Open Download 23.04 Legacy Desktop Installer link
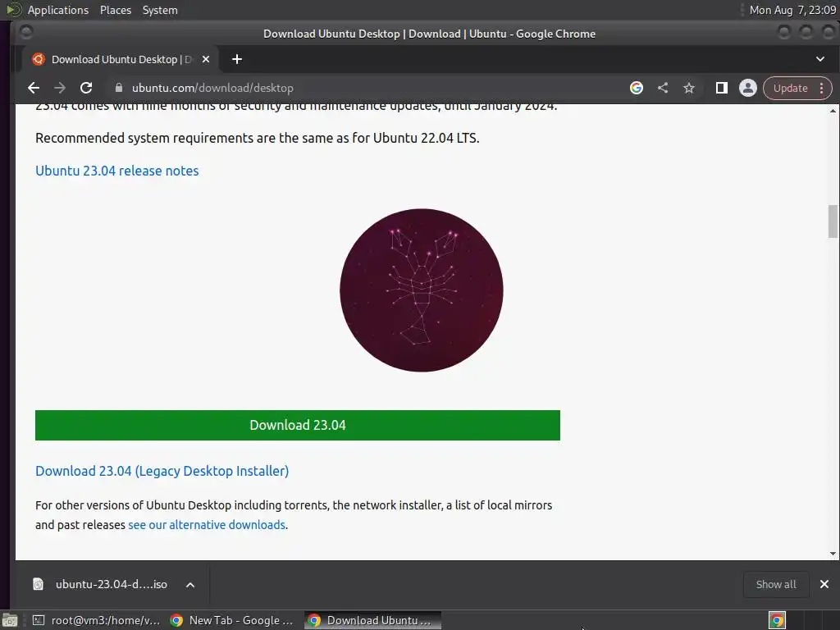 pos(162,471)
